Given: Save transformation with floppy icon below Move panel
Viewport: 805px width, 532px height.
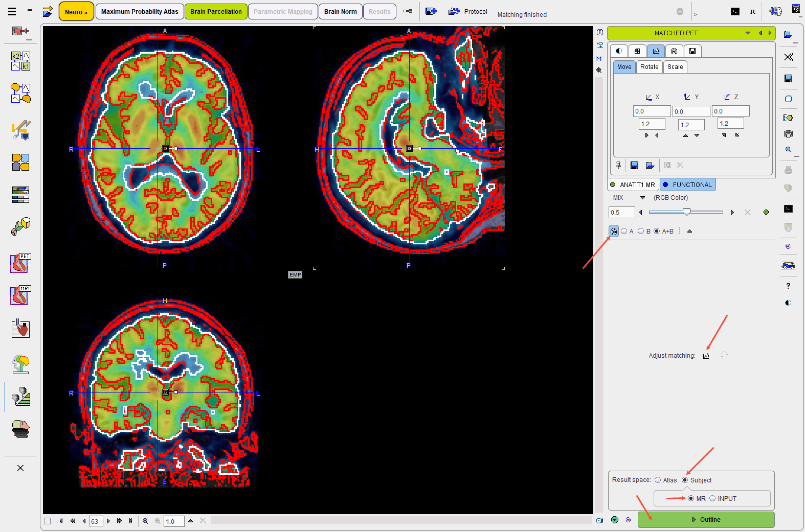Looking at the screenshot, I should click(x=634, y=165).
